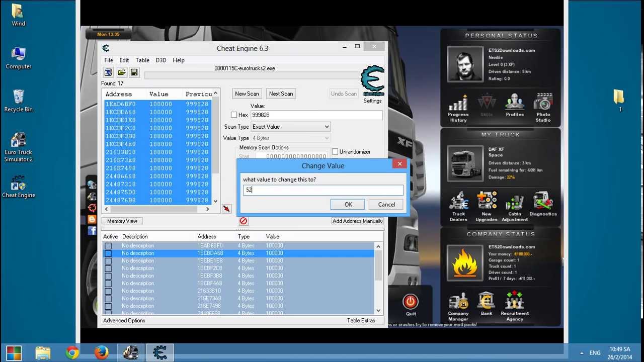Open Progress History in game

tap(458, 108)
